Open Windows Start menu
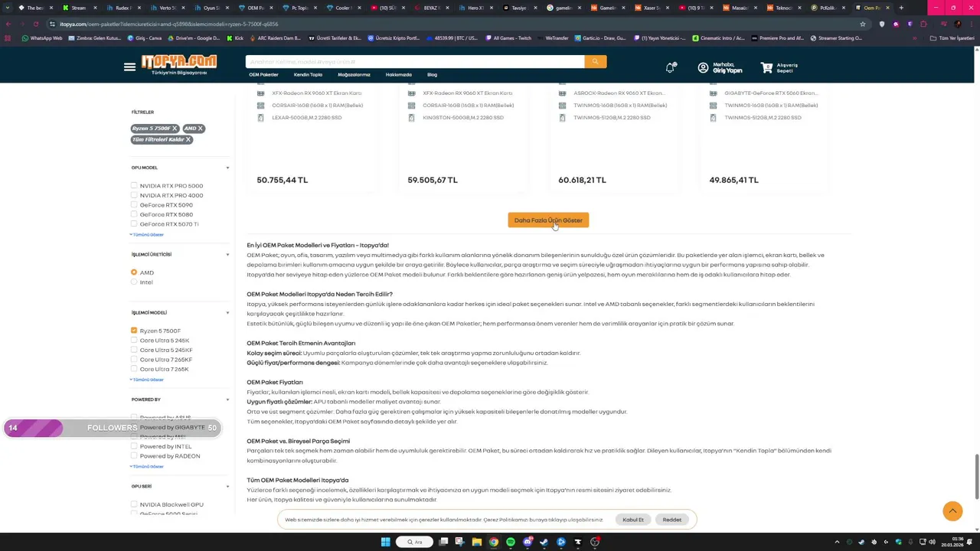 [x=386, y=542]
